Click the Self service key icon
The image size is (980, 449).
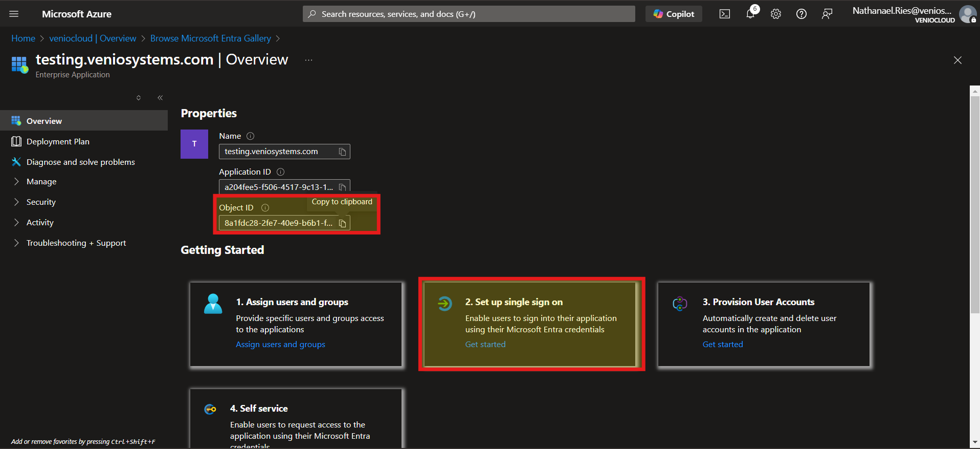pyautogui.click(x=210, y=409)
